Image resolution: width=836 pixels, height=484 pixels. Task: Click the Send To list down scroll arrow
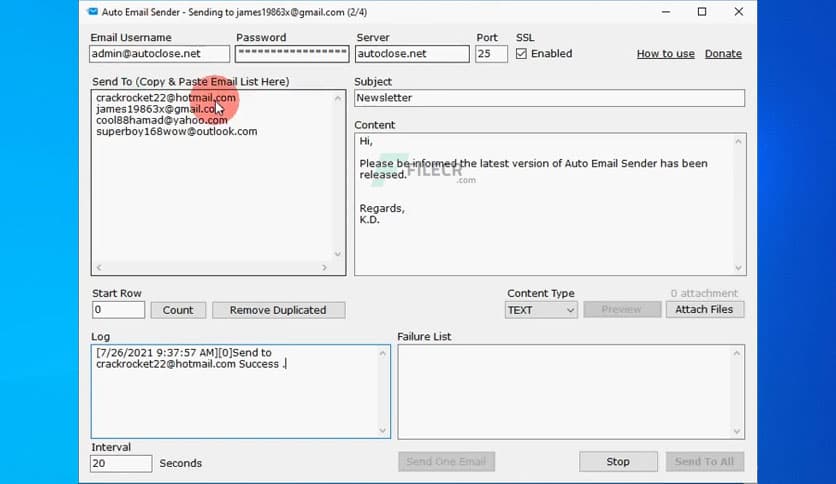coord(337,254)
